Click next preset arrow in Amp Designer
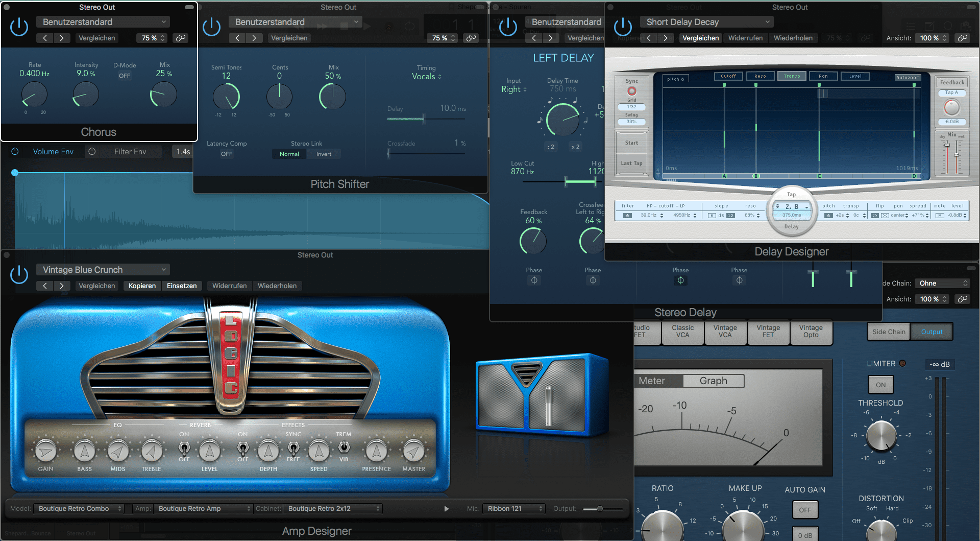Screen dimensions: 980x541 click(x=62, y=286)
